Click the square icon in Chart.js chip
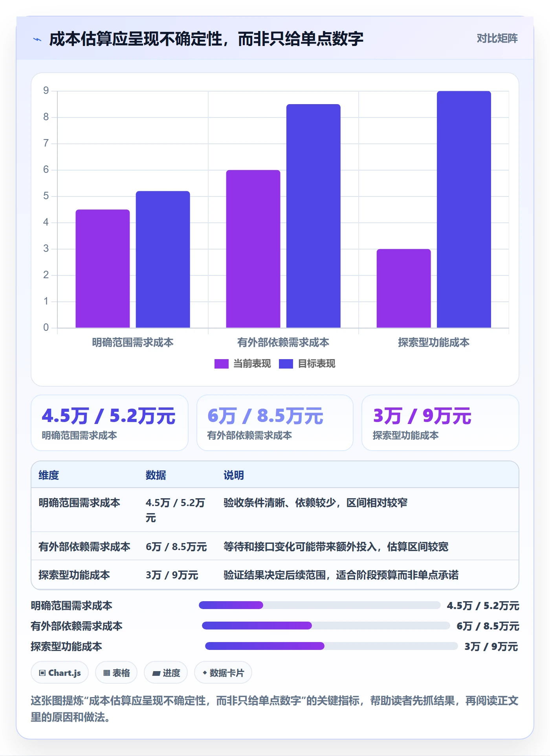The image size is (550, 756). (x=42, y=673)
